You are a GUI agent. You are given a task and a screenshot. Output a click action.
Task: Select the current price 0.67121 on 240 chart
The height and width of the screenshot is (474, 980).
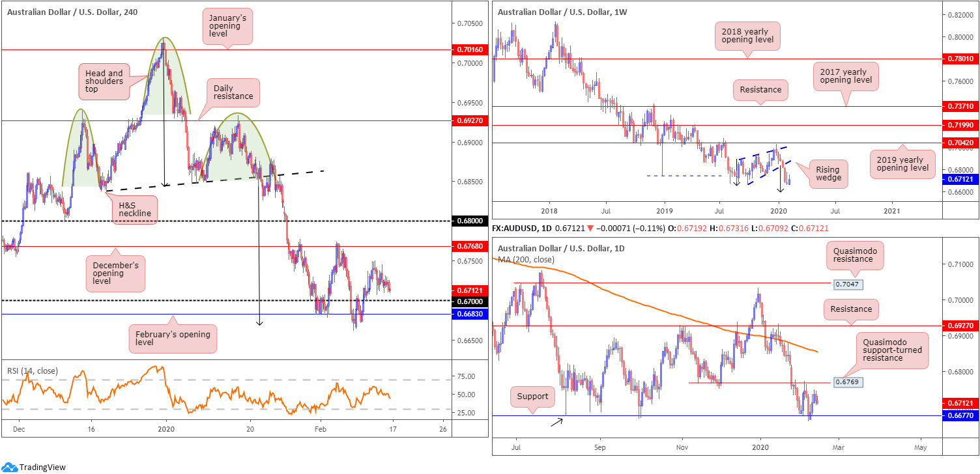[468, 290]
